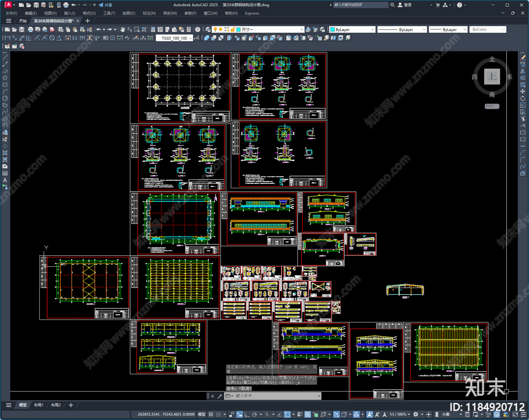Viewport: 529px width, 420px height.
Task: Select the Pan hand tool
Action: [123, 29]
